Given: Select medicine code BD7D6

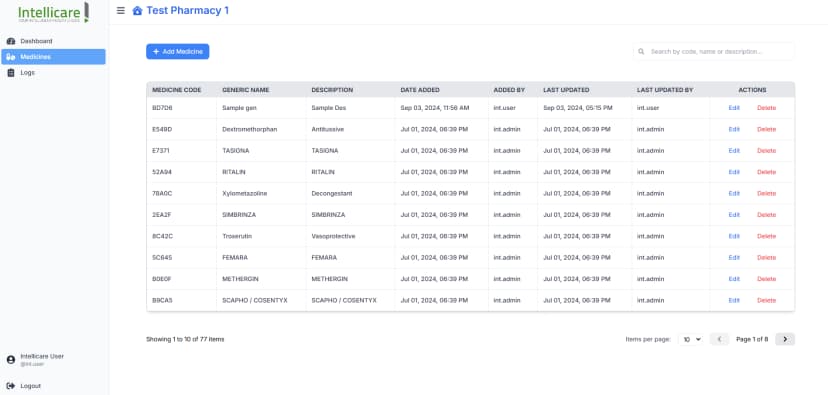Looking at the screenshot, I should coord(162,108).
